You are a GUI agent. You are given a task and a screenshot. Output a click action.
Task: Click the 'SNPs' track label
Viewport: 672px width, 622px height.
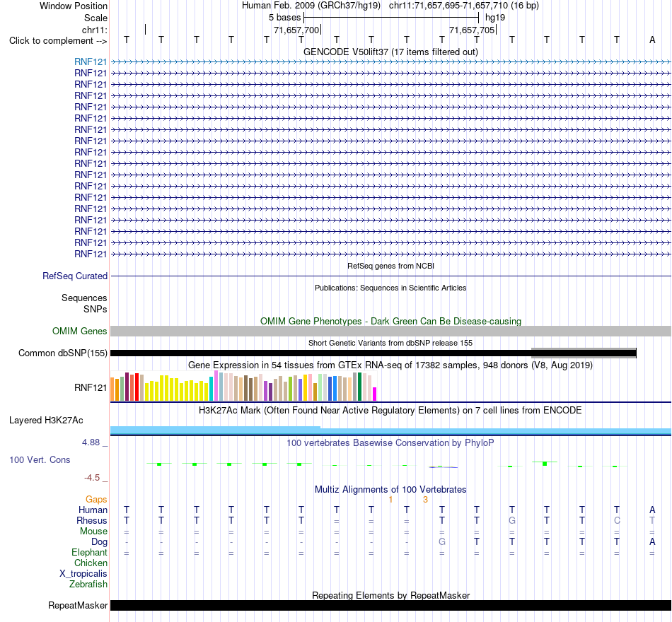(x=95, y=310)
